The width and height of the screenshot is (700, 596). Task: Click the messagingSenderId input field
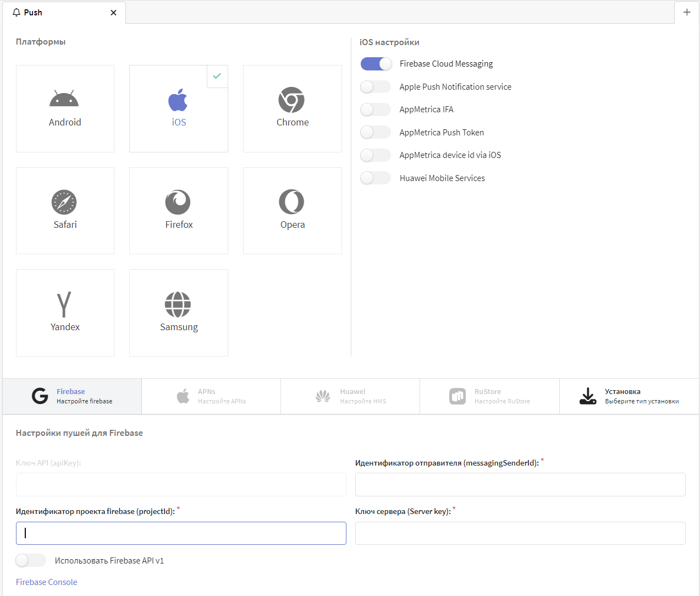[x=520, y=485]
